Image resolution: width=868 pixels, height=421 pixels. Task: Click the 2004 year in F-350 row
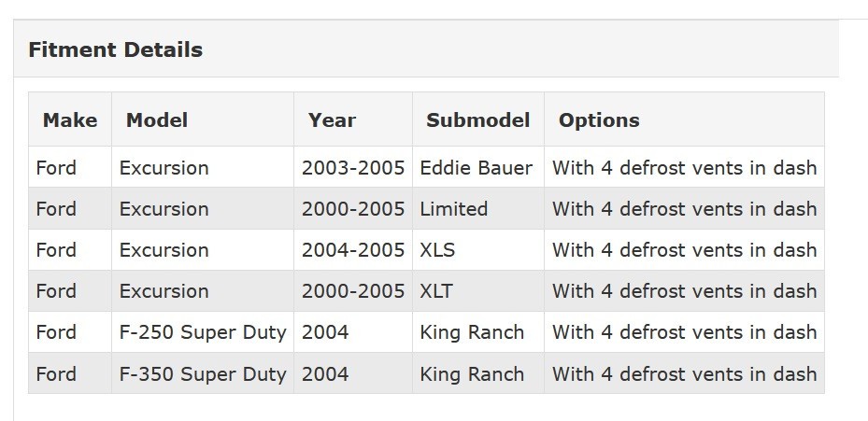point(325,373)
